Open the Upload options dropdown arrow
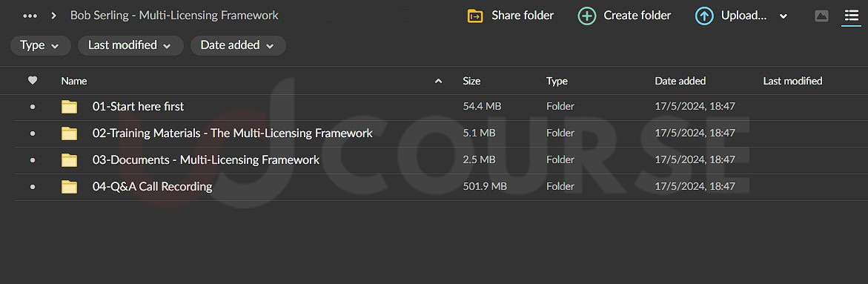 [783, 16]
